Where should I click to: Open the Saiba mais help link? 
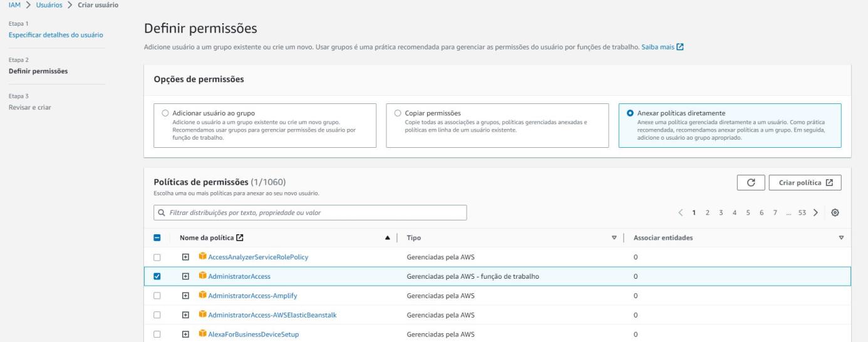pyautogui.click(x=662, y=47)
